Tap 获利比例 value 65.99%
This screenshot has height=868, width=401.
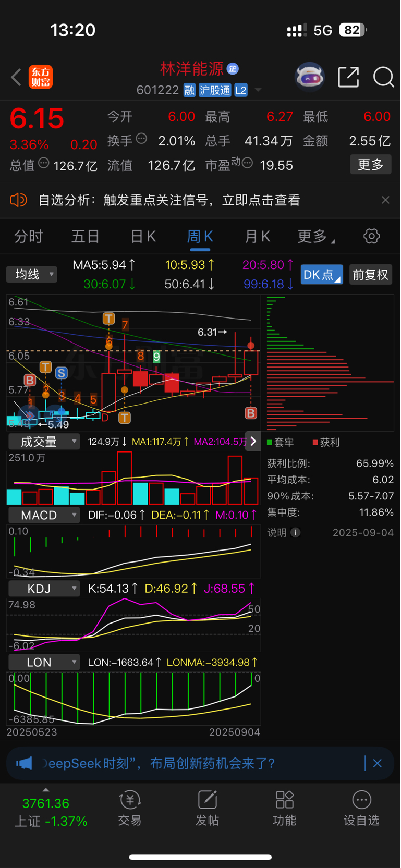375,463
